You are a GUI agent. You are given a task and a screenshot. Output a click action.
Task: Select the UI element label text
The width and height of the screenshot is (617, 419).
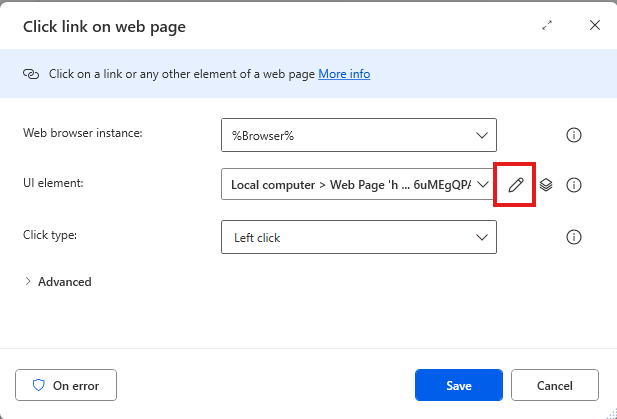pos(53,183)
